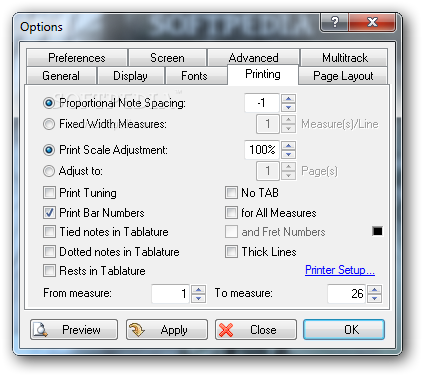Image resolution: width=423 pixels, height=376 pixels.
Task: Increase the From measure value
Action: pos(198,289)
